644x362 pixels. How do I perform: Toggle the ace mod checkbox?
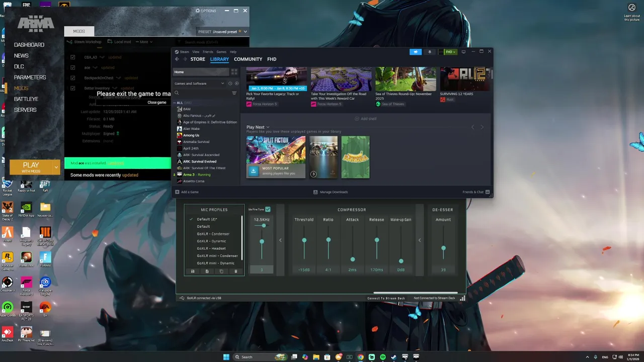pyautogui.click(x=73, y=67)
